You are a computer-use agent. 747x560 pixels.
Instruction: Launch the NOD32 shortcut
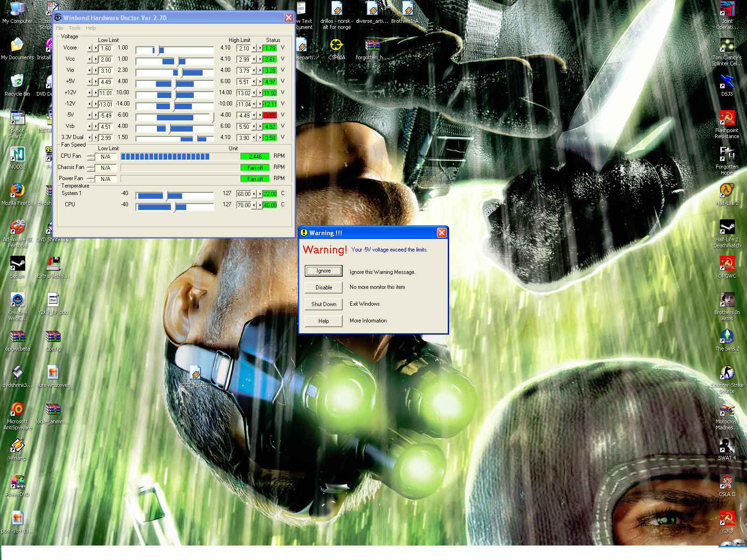click(x=17, y=158)
